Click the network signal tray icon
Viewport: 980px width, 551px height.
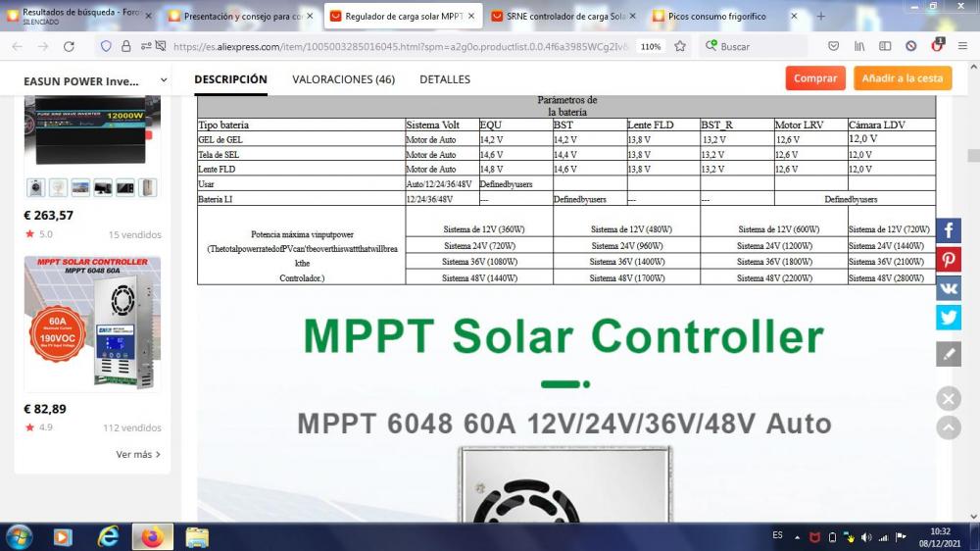pos(883,537)
